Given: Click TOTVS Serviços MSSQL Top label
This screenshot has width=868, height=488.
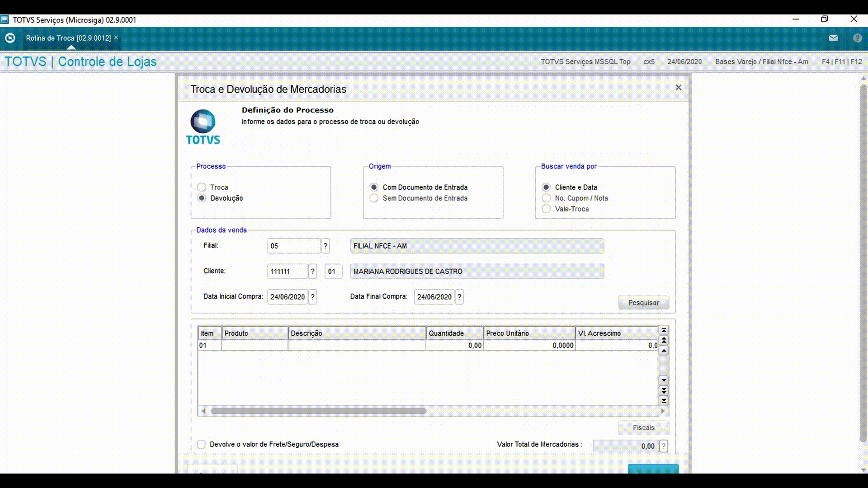Looking at the screenshot, I should 585,62.
